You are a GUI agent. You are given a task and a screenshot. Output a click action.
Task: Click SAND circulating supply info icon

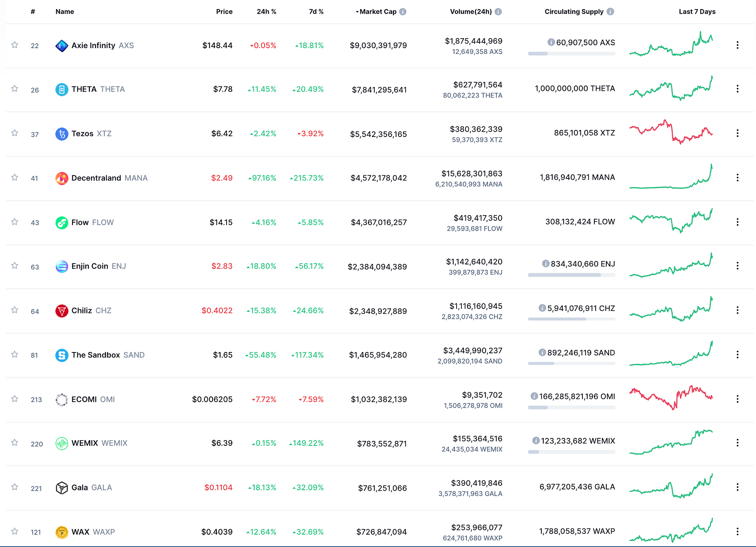click(x=542, y=352)
